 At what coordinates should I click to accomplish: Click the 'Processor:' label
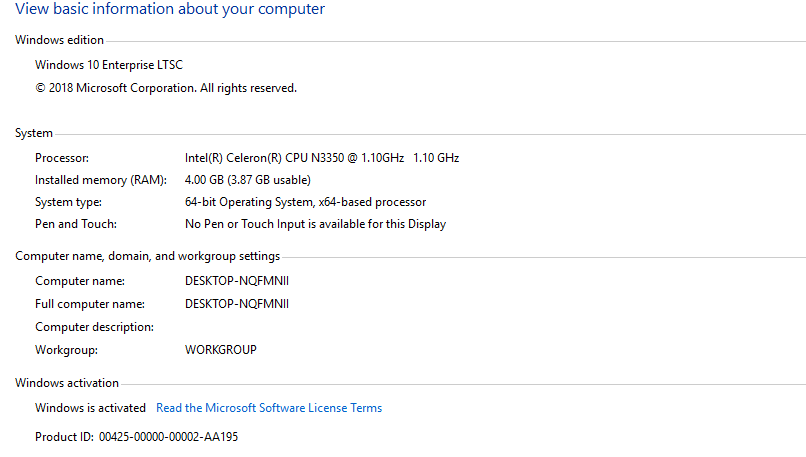(62, 158)
